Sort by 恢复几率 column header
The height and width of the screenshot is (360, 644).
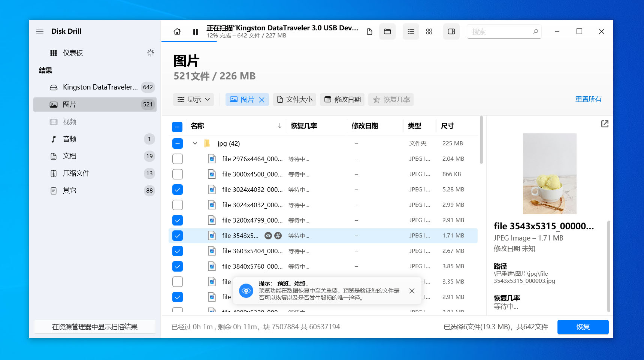(x=304, y=126)
